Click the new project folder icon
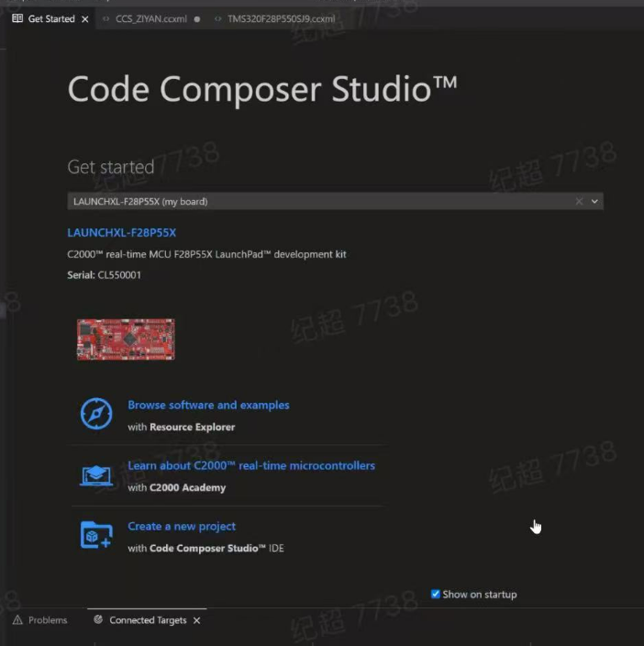The image size is (644, 646). (96, 535)
